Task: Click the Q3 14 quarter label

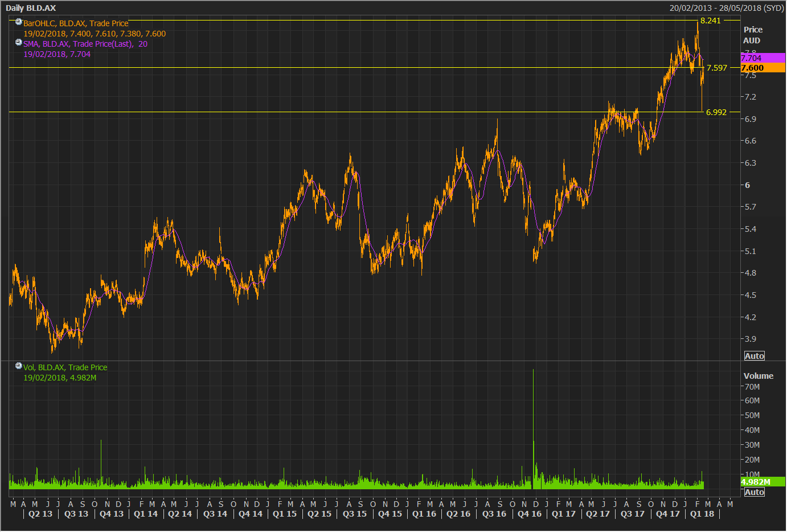Action: (x=215, y=514)
